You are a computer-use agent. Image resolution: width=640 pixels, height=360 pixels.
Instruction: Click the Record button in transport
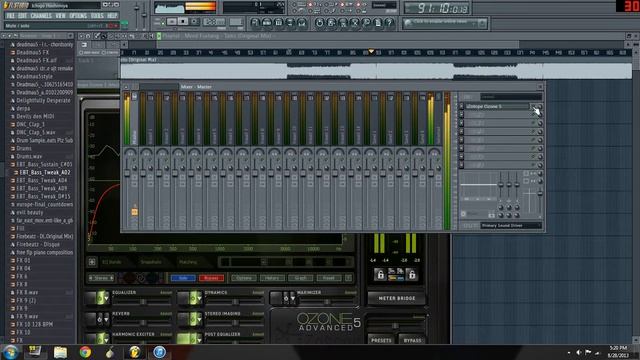pyautogui.click(x=195, y=21)
